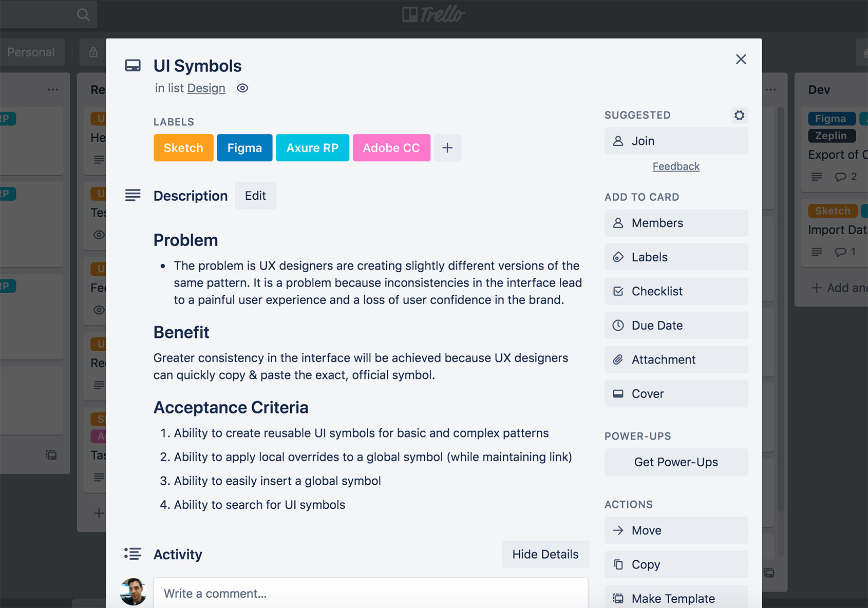This screenshot has width=868, height=608.
Task: Click the user avatar beside comment box
Action: 133,592
